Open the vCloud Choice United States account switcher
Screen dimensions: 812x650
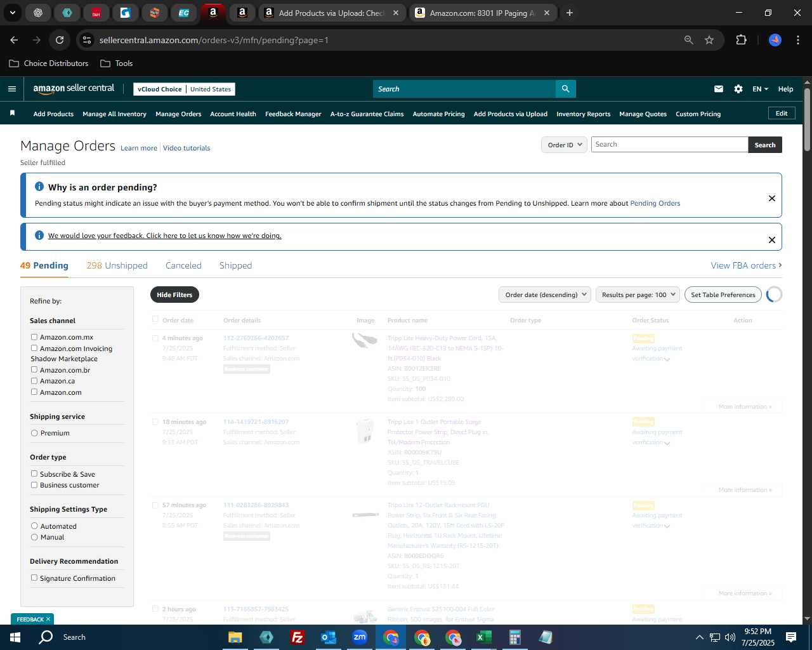[x=184, y=89]
